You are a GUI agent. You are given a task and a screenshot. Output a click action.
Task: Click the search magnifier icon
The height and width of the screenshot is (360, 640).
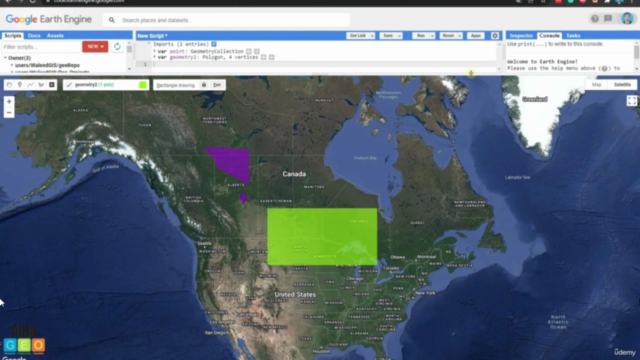111,20
